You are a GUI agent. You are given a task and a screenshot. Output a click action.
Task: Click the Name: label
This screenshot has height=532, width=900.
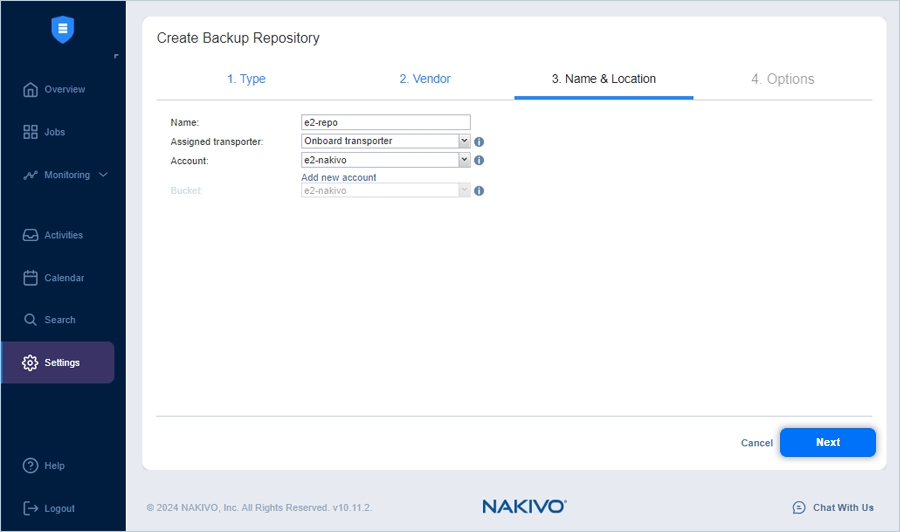point(185,123)
